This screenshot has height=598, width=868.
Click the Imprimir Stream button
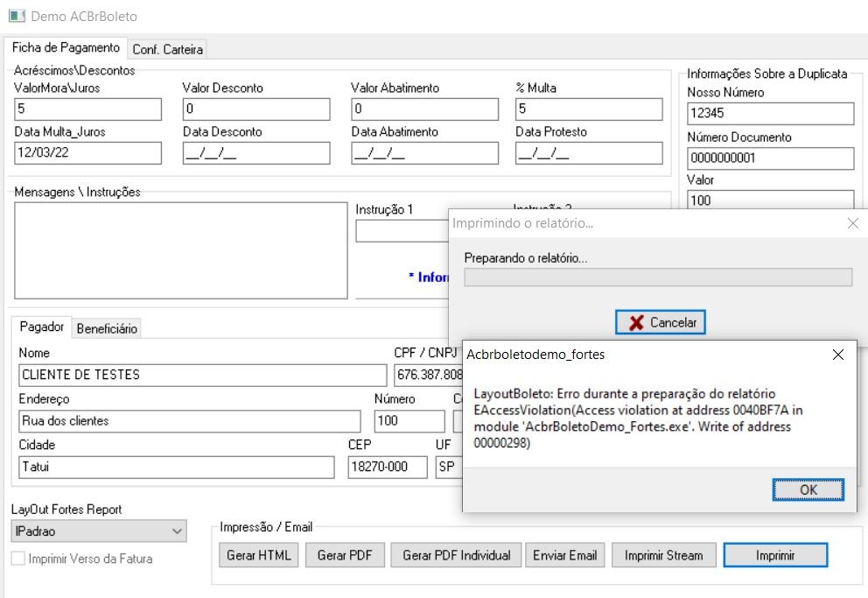click(664, 555)
